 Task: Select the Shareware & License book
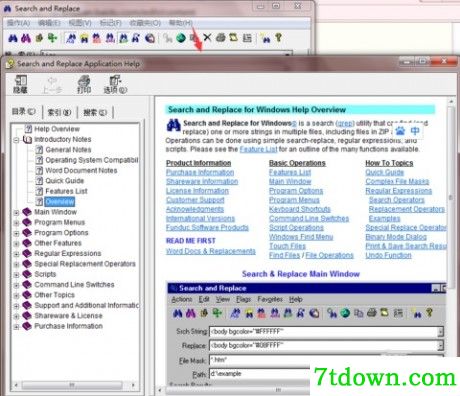coord(68,316)
